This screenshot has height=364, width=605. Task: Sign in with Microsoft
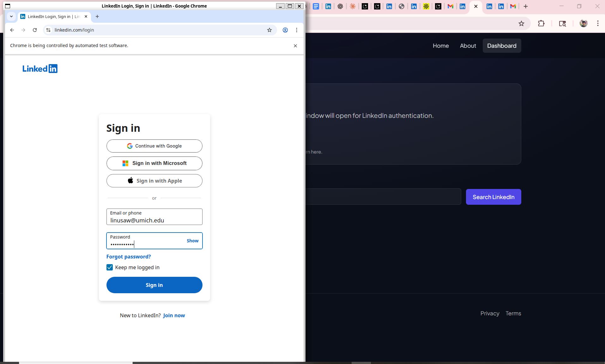[x=154, y=163]
